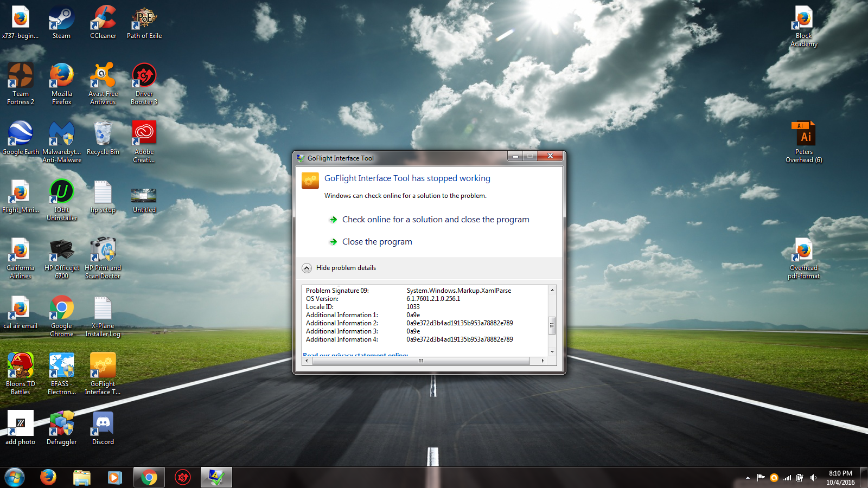Click the horizontal scrollbar right arrow

click(542, 361)
